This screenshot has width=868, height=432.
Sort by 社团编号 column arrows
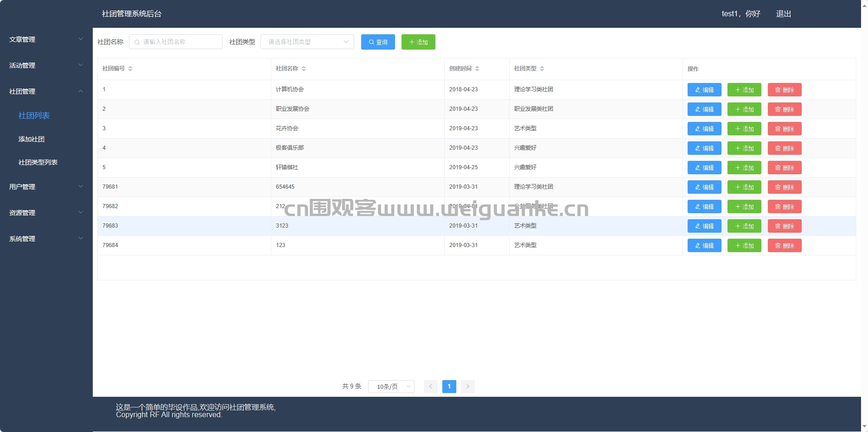coord(130,69)
